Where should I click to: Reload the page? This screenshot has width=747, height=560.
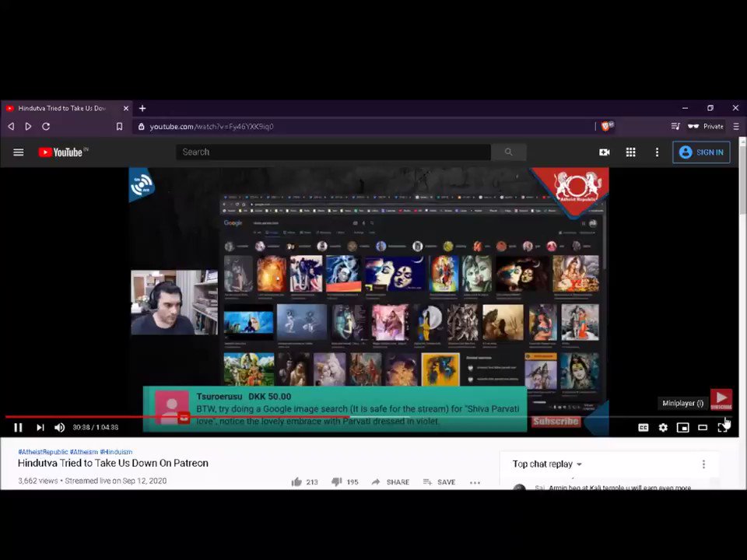(x=46, y=126)
